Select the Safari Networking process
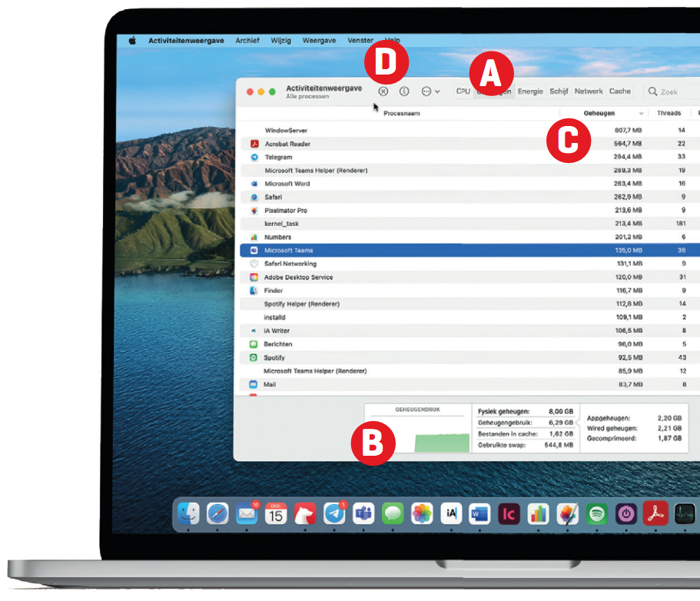 469,264
